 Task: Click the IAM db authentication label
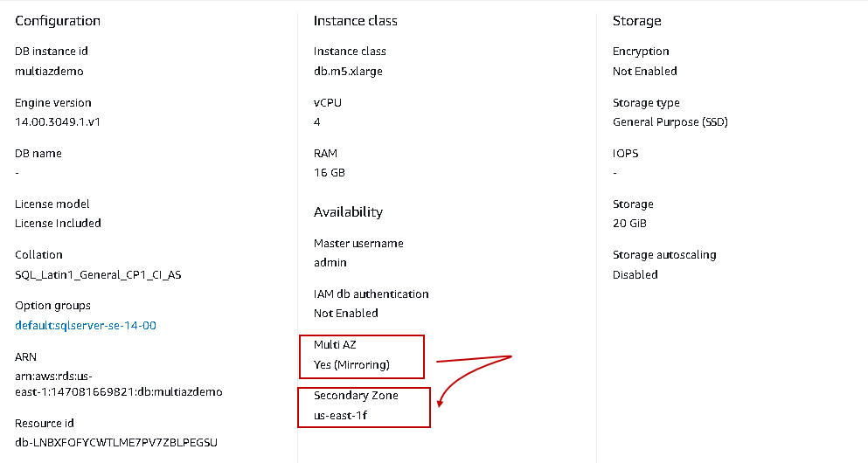[371, 294]
